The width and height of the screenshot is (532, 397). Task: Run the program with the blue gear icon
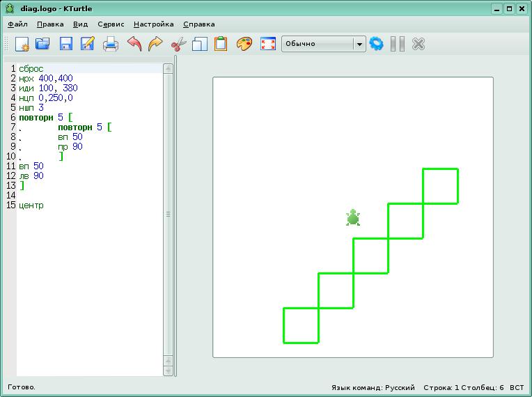pyautogui.click(x=377, y=44)
